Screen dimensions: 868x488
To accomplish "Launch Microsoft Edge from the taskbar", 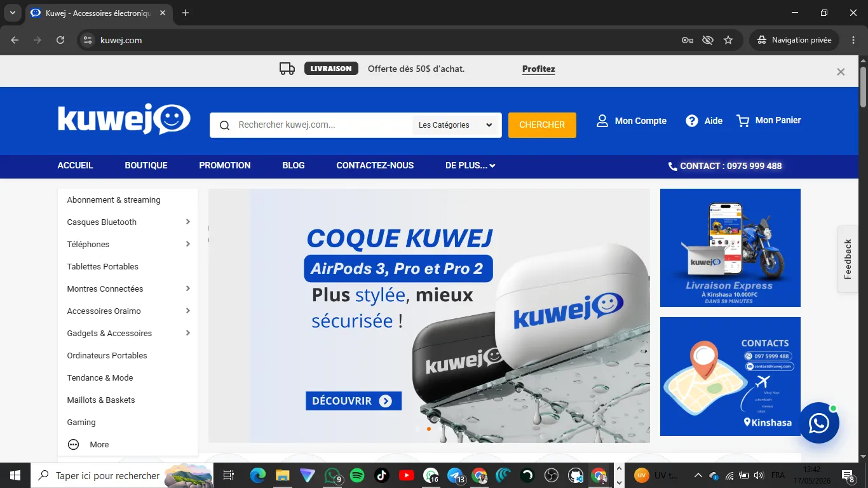I will [x=257, y=475].
